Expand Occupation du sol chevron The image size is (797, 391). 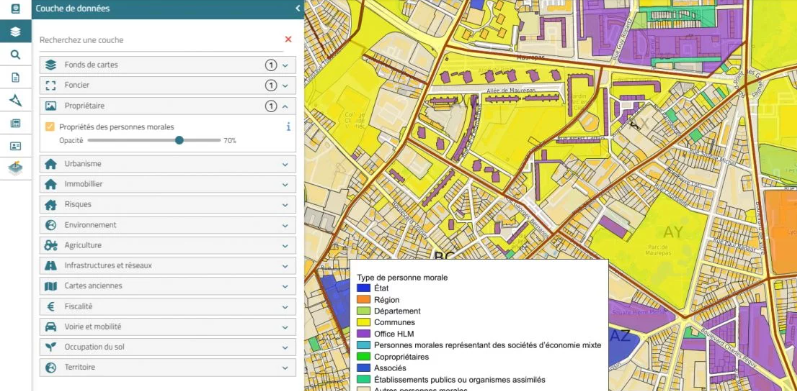[x=285, y=347]
